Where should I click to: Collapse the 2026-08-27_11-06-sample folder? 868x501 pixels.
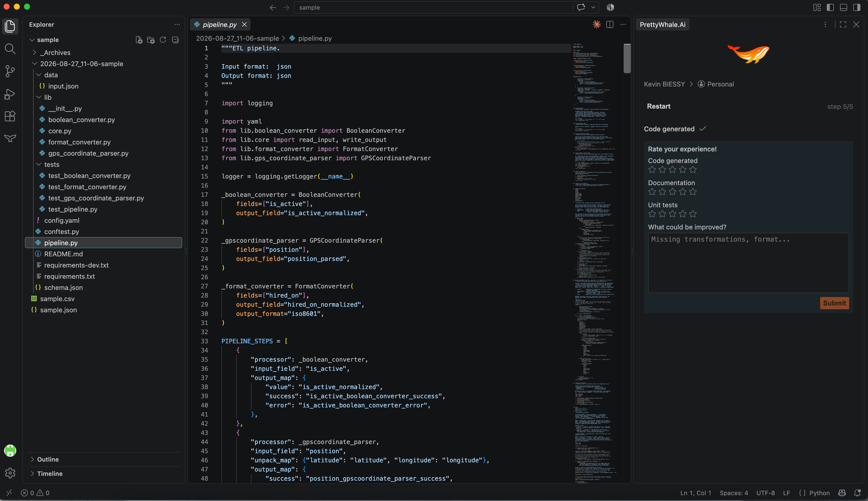[81, 64]
